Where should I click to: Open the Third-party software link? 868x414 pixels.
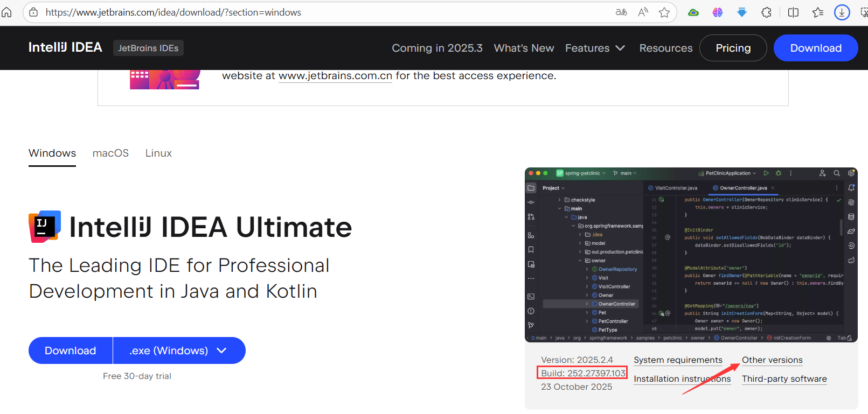784,379
